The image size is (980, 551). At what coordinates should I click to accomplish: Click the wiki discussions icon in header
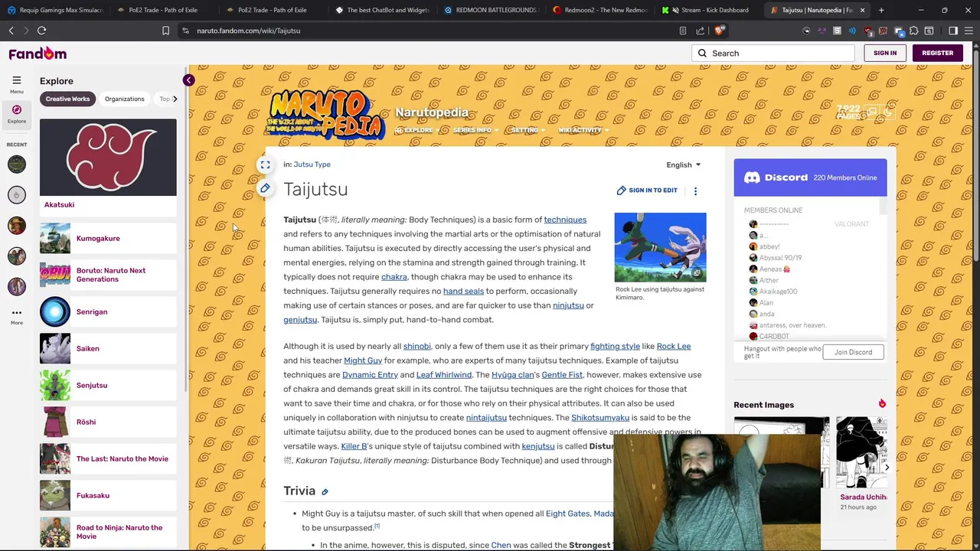point(871,112)
